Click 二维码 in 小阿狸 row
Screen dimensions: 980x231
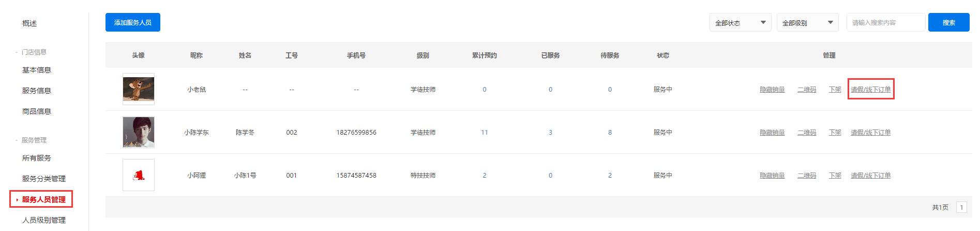pyautogui.click(x=807, y=176)
